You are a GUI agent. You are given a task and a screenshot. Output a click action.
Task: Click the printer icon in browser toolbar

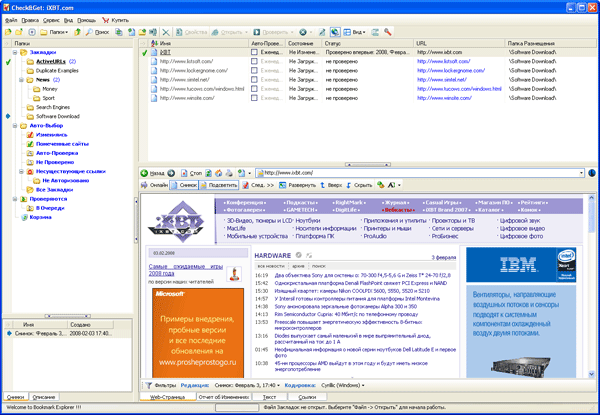[229, 173]
